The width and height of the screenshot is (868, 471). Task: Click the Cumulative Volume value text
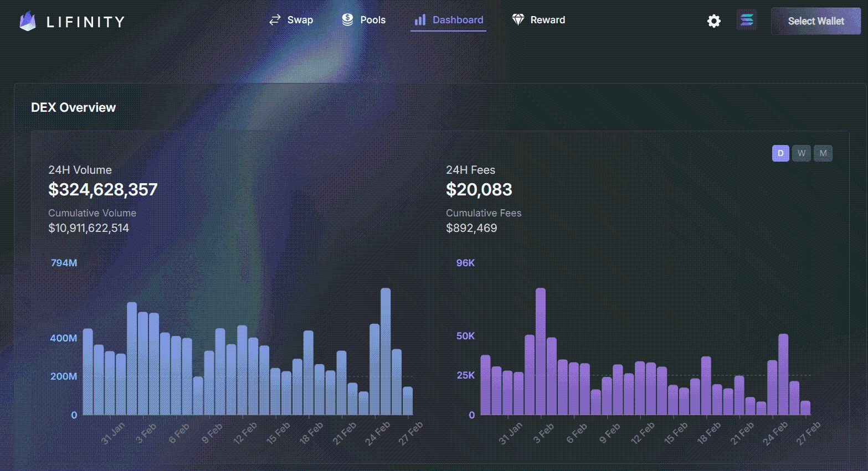pos(89,227)
